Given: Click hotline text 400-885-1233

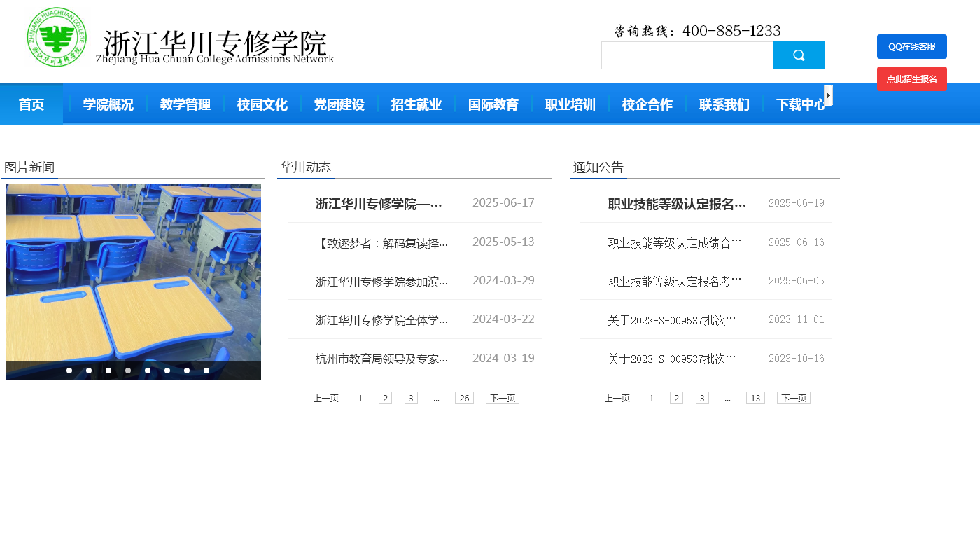Looking at the screenshot, I should pos(731,31).
